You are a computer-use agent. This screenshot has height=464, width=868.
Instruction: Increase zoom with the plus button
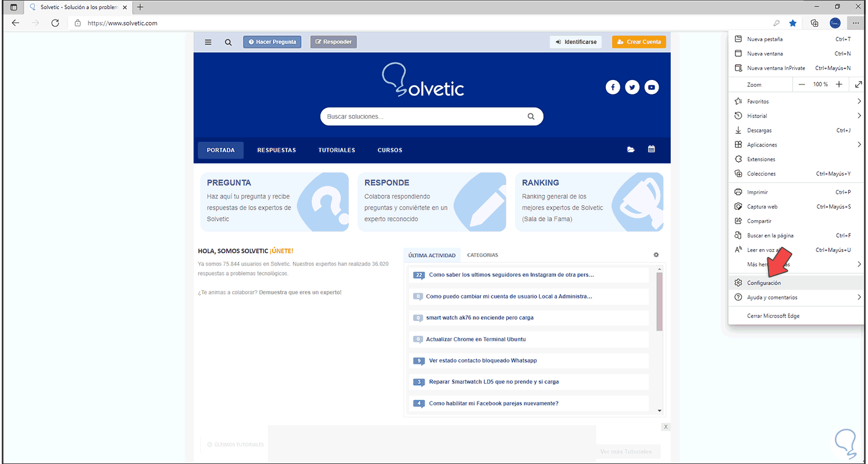tap(839, 85)
